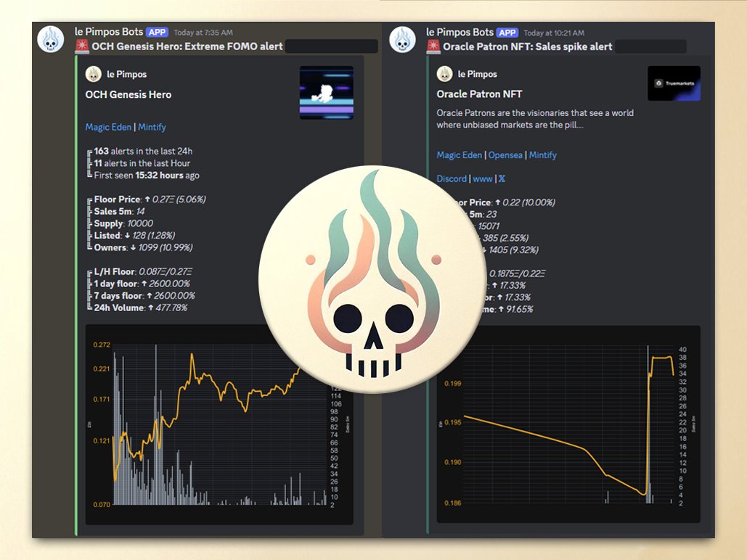Open OCH Genesis Hero floor price chart

point(219,424)
